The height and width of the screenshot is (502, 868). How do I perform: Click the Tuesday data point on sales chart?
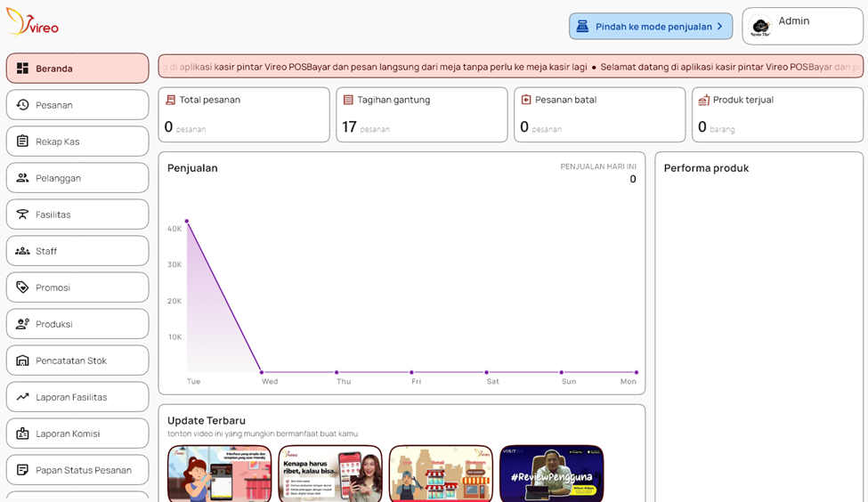187,221
